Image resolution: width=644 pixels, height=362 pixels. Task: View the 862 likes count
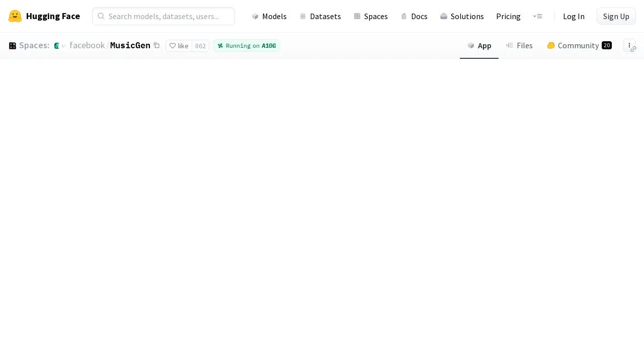[x=200, y=46]
